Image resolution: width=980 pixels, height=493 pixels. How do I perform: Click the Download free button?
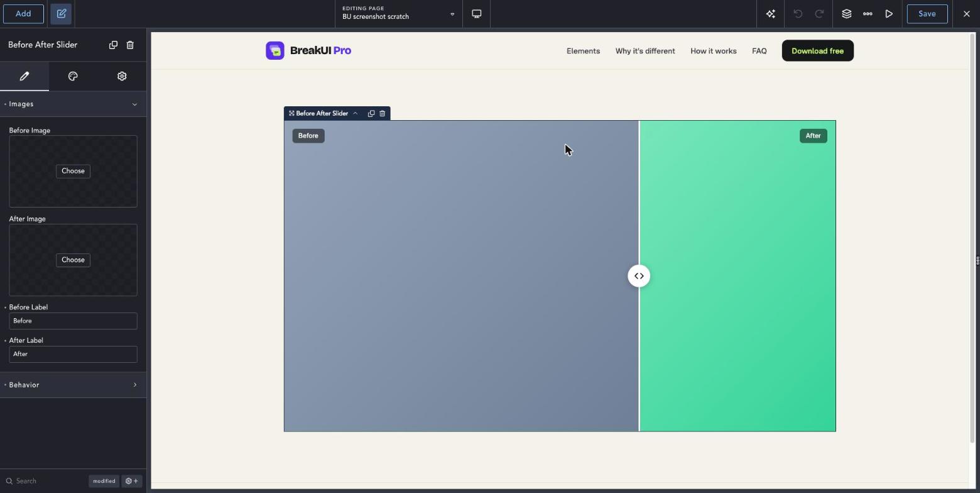point(817,51)
